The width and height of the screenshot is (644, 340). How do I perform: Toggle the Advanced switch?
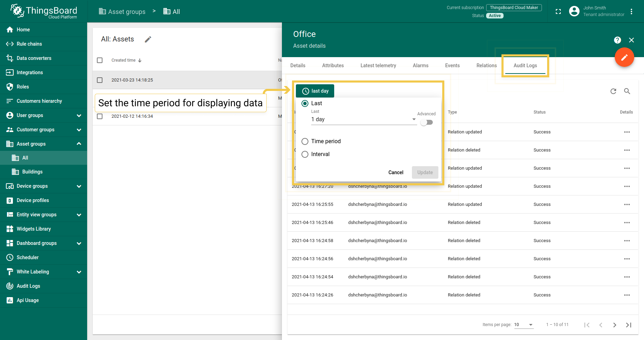(427, 122)
